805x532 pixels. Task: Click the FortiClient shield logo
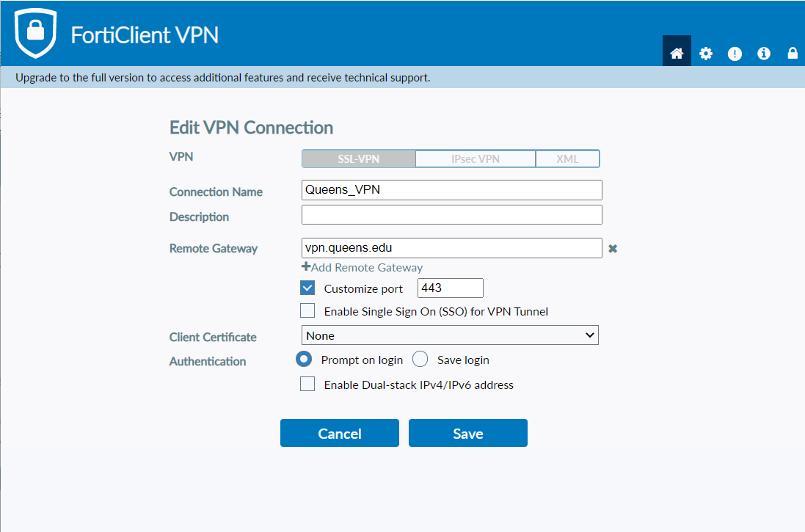35,32
